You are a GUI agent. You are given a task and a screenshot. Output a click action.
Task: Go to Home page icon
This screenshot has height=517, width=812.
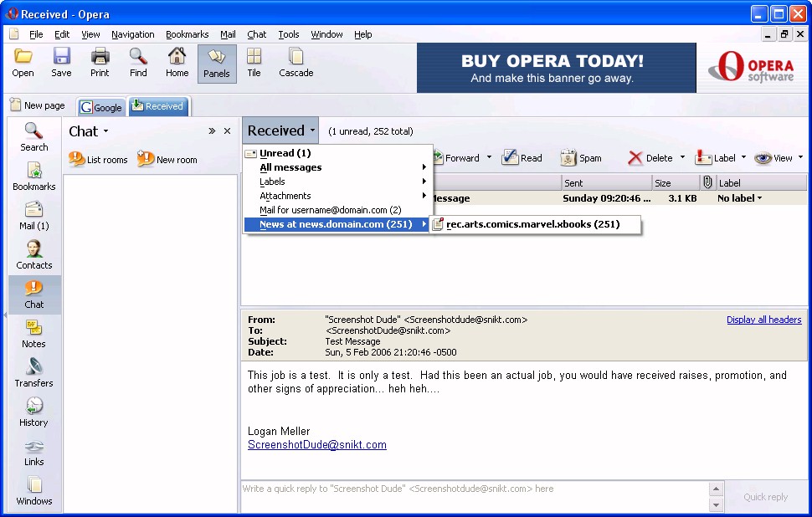tap(177, 56)
